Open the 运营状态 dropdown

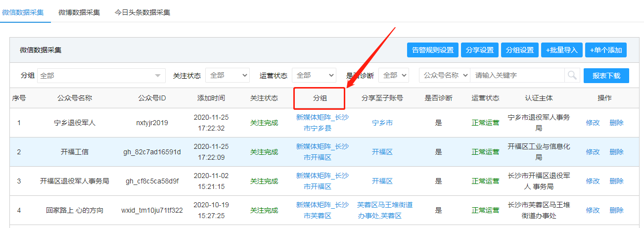(x=314, y=76)
